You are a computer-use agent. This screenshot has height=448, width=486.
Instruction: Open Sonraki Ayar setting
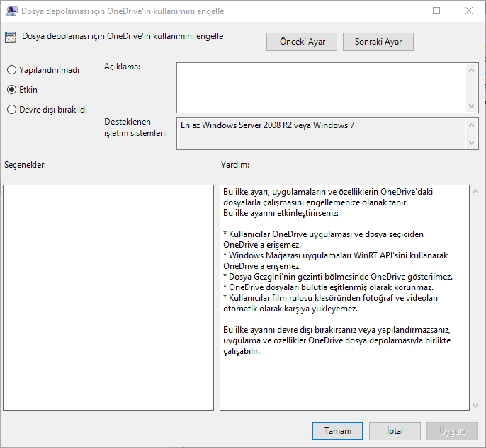point(378,42)
